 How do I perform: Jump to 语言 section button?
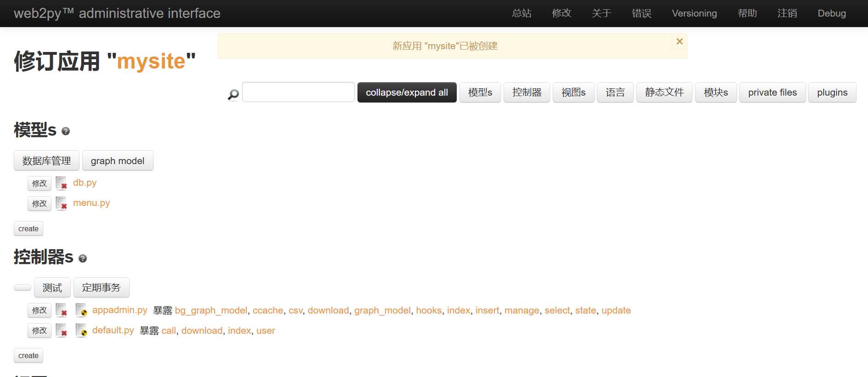pos(615,92)
